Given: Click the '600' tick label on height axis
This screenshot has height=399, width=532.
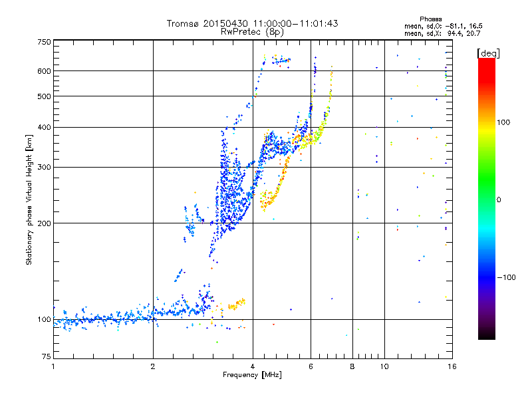Looking at the screenshot, I should [44, 71].
